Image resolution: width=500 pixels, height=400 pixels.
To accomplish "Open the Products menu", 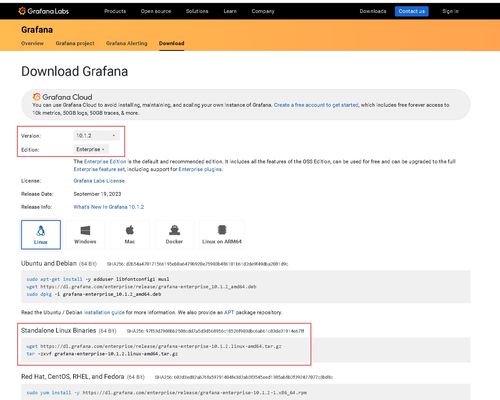I will click(115, 11).
